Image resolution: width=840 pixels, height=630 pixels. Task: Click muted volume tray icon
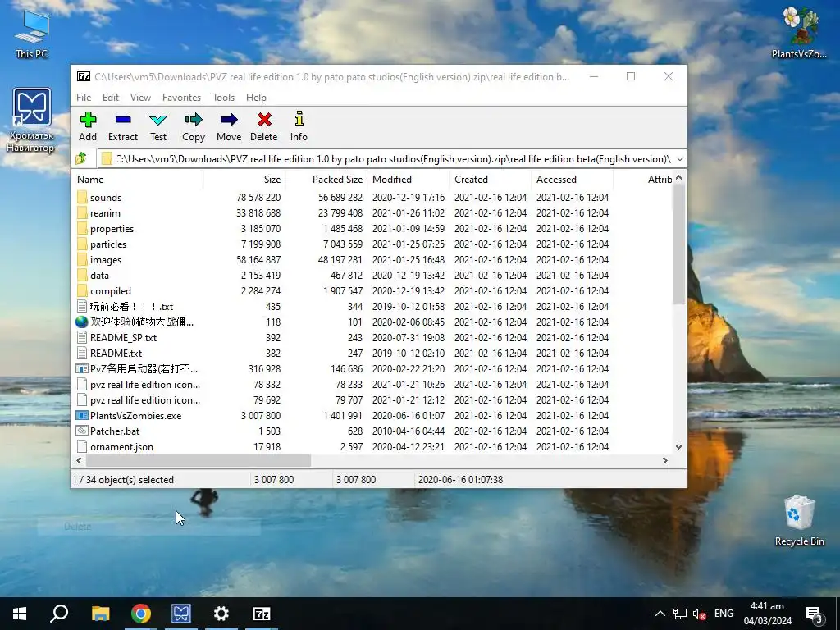[699, 614]
